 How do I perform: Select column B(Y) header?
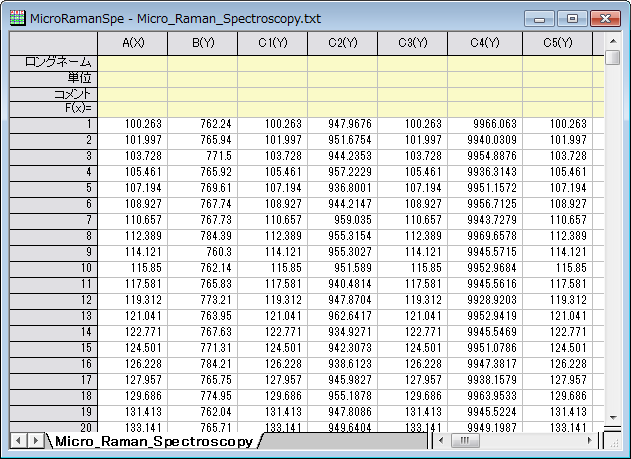[203, 43]
